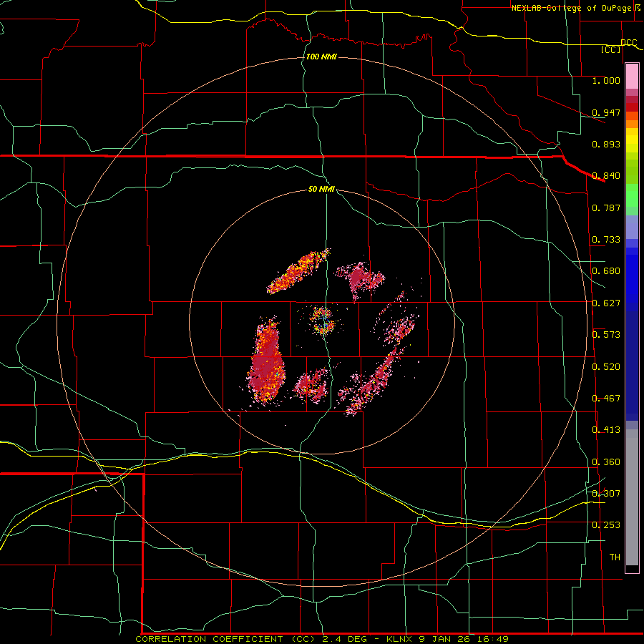Click the 16:49 timestamp
The height and width of the screenshot is (644, 644).
coord(494,639)
